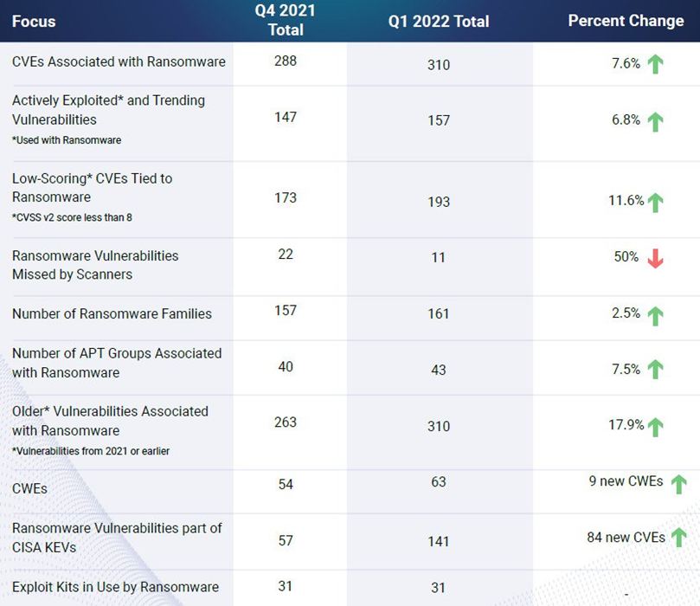Click green up arrow beside 7.5%
The image size is (700, 606).
point(655,370)
